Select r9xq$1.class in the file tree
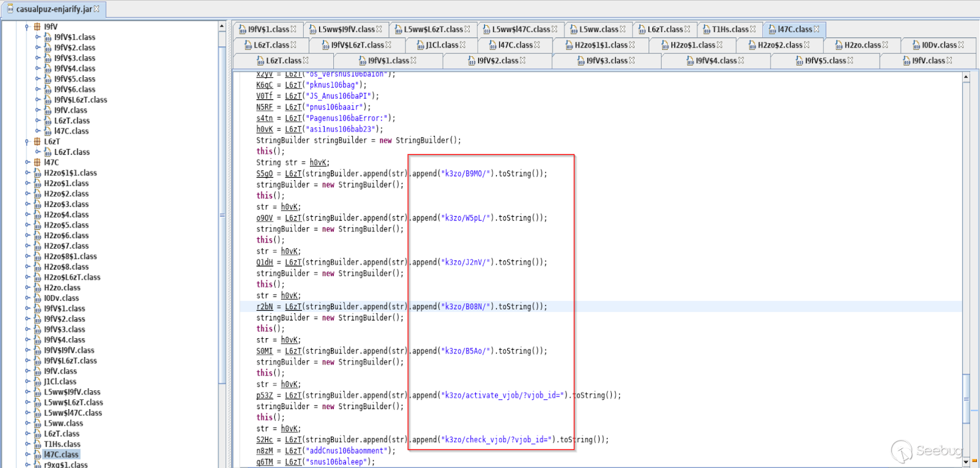The width and height of the screenshot is (980, 468). coord(66,465)
